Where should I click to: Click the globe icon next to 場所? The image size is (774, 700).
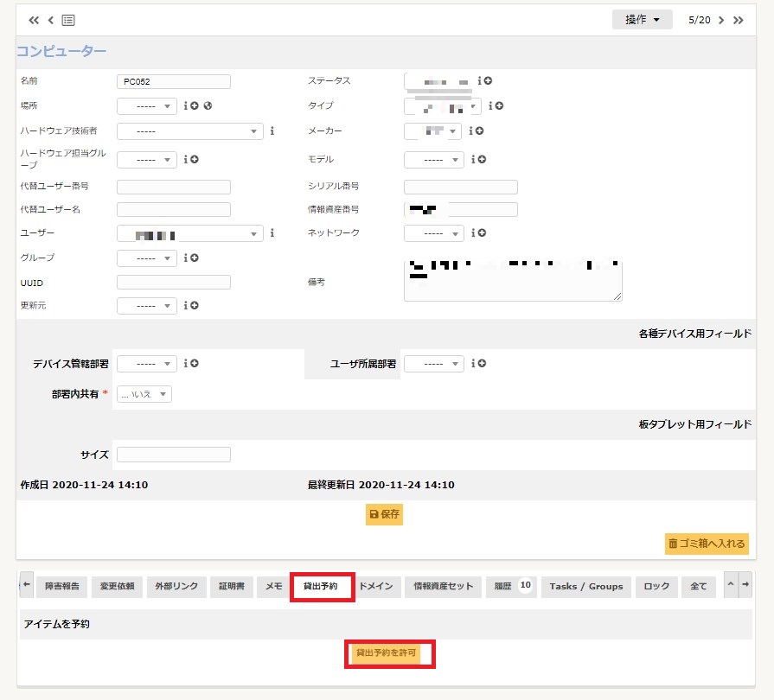point(208,106)
